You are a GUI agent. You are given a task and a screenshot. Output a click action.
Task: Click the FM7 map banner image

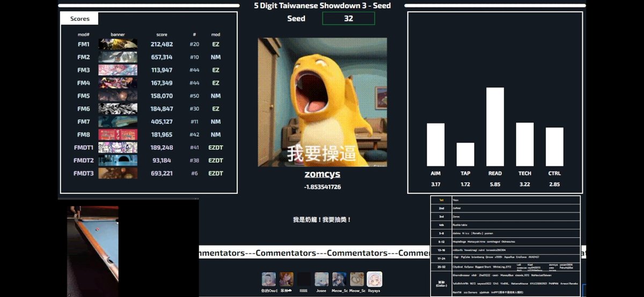coord(118,122)
